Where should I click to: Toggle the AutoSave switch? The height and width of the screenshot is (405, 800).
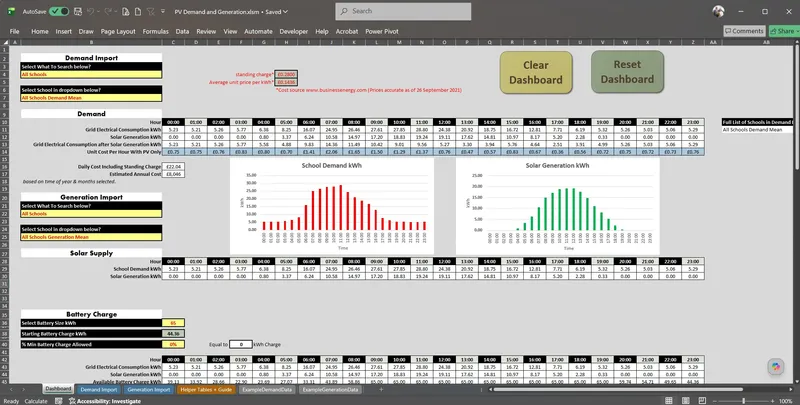59,11
